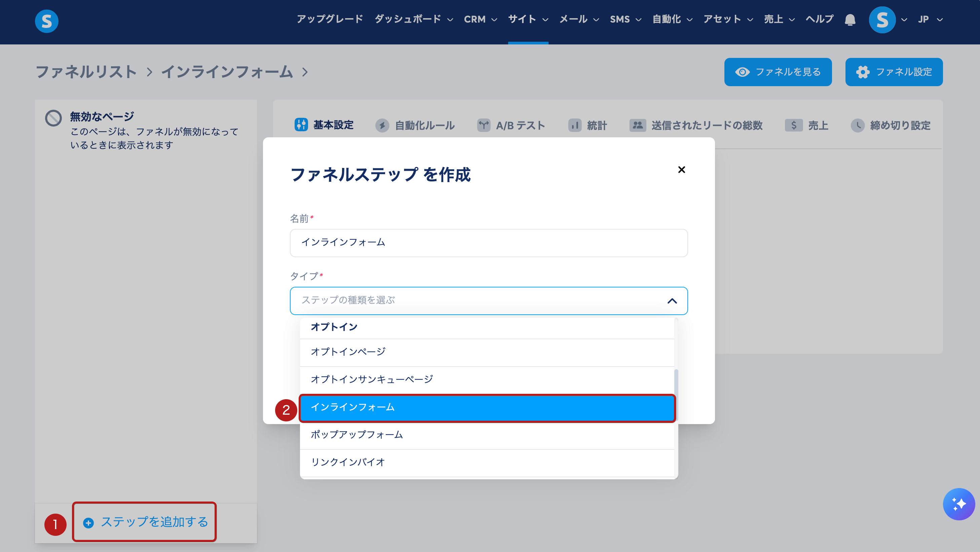Screen dimensions: 980x552
Task: Collapse the タイプ step type dropdown
Action: coord(672,301)
